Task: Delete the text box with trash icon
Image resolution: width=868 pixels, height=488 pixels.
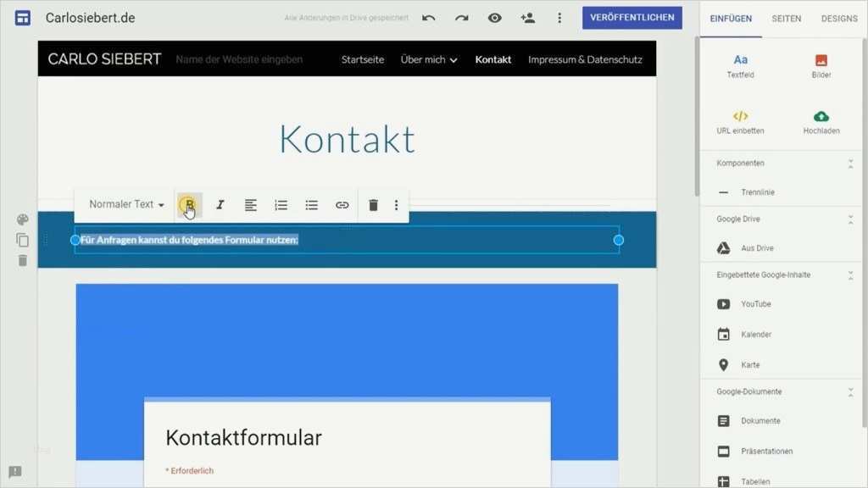Action: point(373,205)
